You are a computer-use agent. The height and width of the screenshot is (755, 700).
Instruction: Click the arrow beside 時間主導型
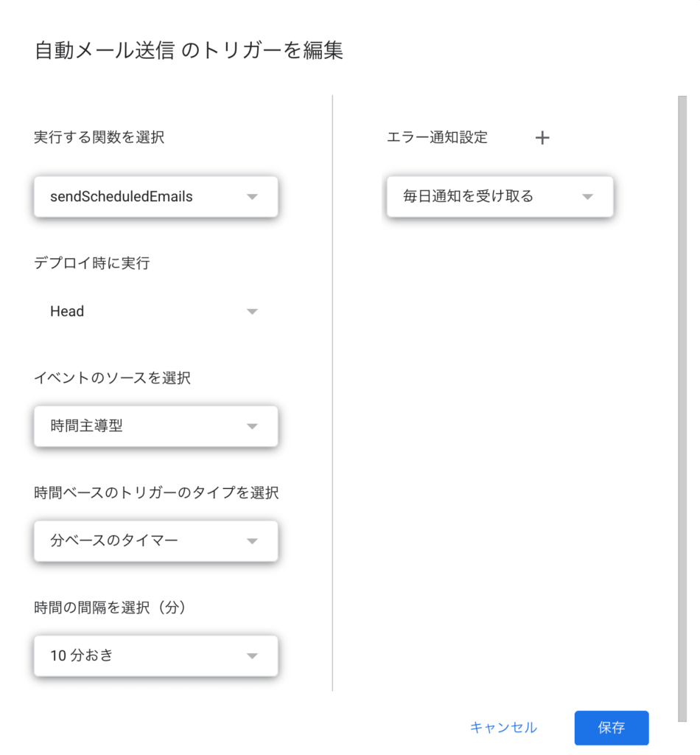[x=252, y=426]
